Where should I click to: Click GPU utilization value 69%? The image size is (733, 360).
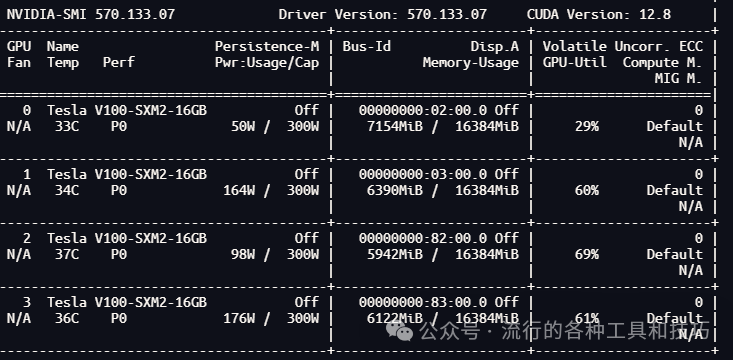587,255
